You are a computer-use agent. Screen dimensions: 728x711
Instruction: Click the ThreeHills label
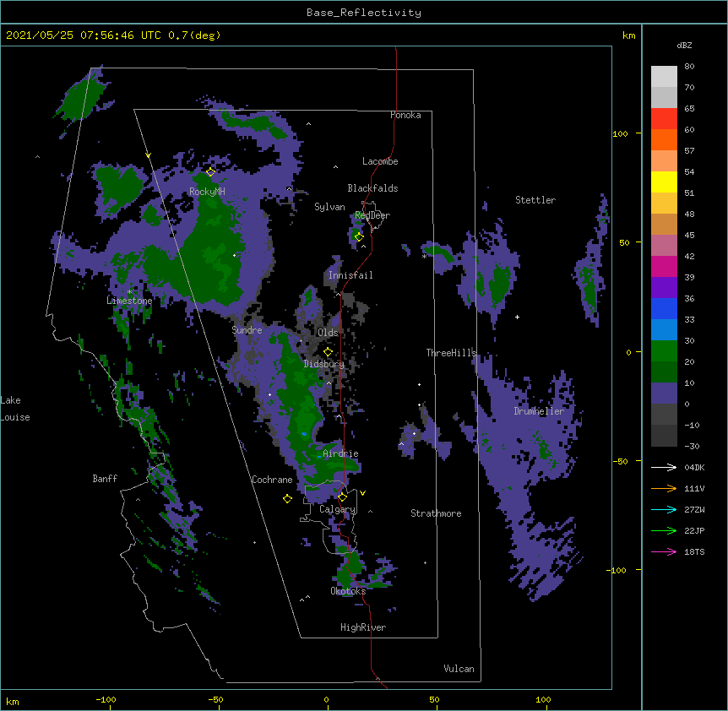point(451,353)
